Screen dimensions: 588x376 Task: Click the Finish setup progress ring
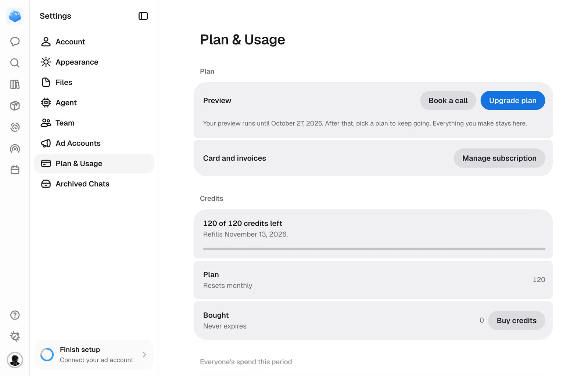tap(47, 355)
